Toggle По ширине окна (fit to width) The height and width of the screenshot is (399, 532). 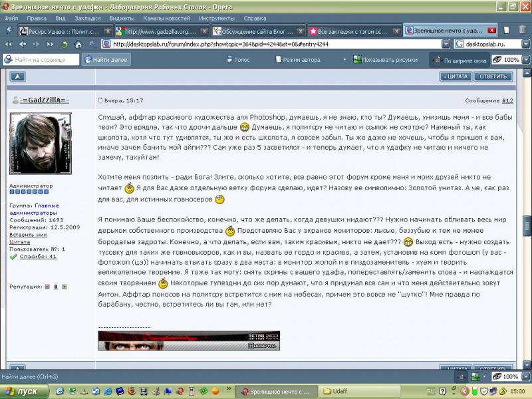click(x=459, y=60)
